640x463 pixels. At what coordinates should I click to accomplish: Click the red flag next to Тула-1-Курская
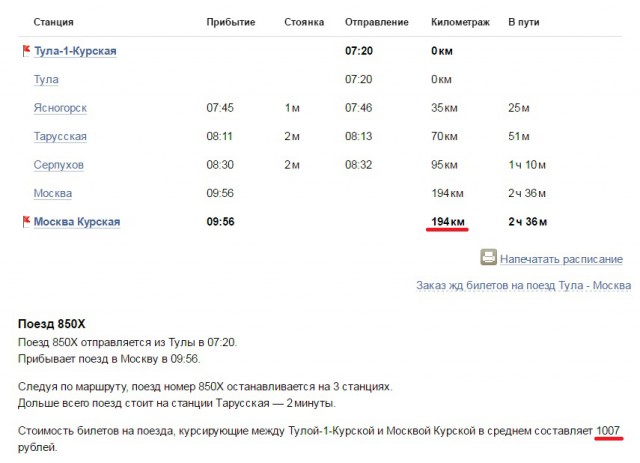[26, 51]
